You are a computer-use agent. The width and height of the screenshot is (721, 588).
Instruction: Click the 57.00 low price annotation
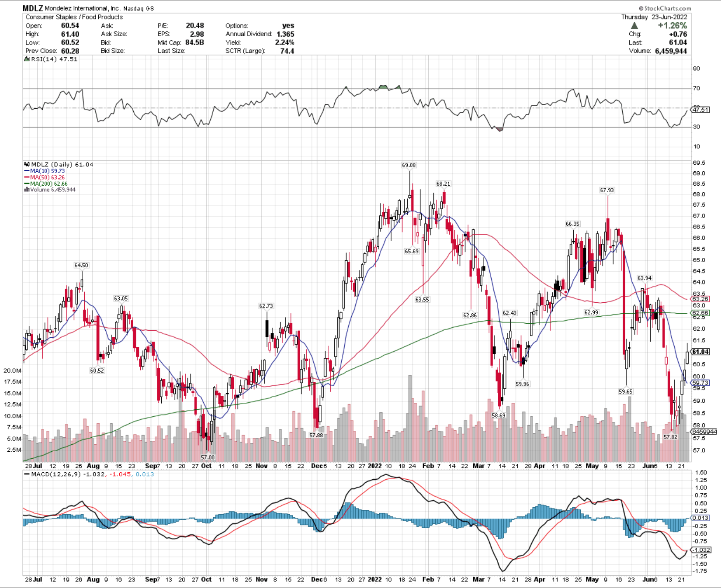[208, 457]
